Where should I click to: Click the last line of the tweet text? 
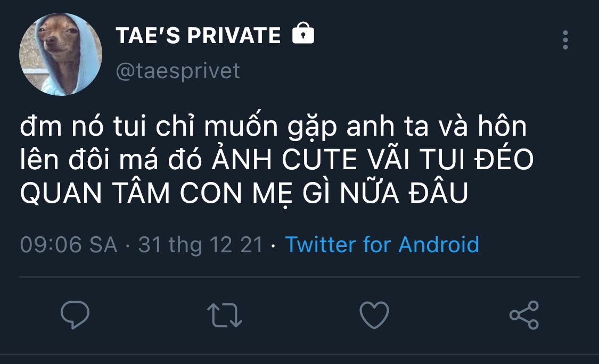pos(244,194)
